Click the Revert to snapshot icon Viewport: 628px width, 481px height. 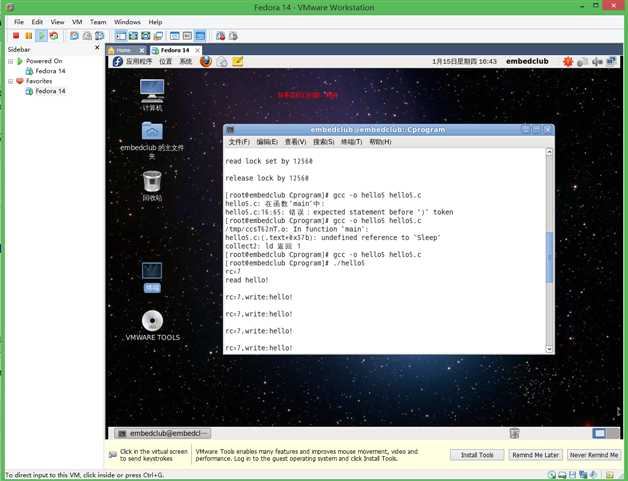87,36
